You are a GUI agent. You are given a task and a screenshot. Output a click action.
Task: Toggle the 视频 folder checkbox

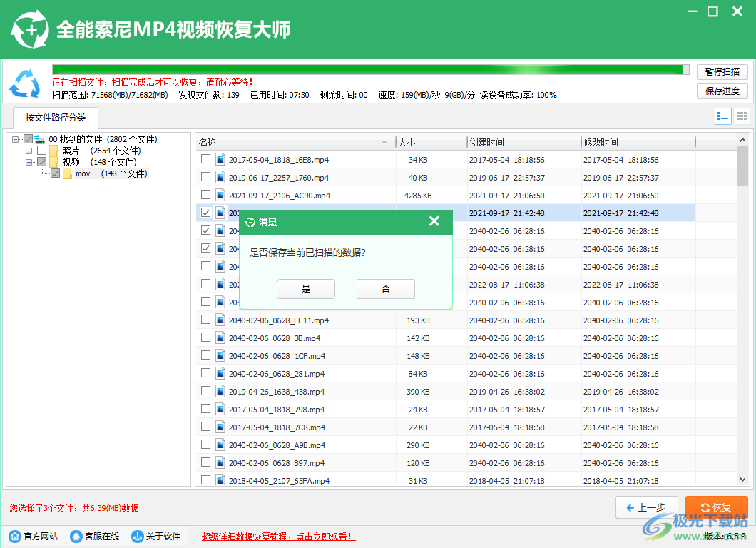click(42, 161)
